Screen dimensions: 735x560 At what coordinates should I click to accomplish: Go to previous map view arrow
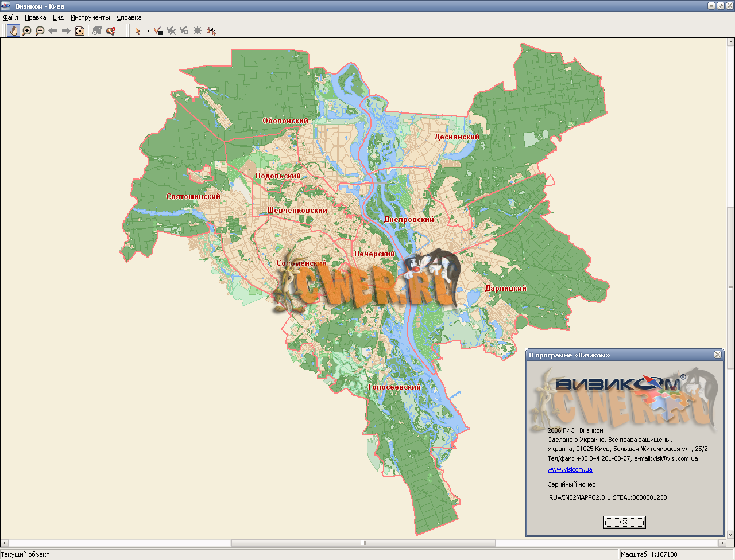[x=53, y=31]
